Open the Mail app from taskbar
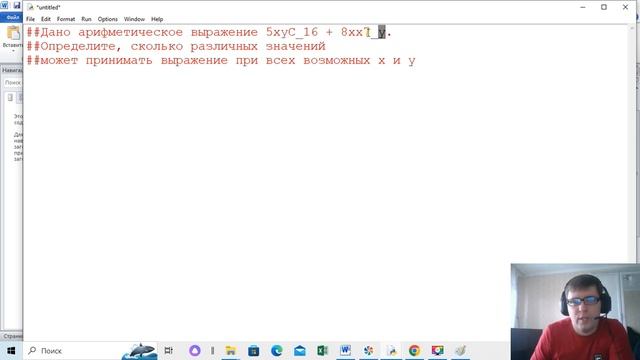Screen dimensions: 640x360 [300, 351]
